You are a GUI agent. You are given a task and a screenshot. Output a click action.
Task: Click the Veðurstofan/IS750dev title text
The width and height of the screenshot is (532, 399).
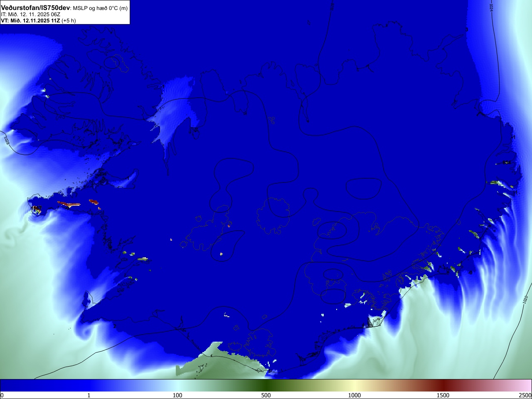(35, 8)
